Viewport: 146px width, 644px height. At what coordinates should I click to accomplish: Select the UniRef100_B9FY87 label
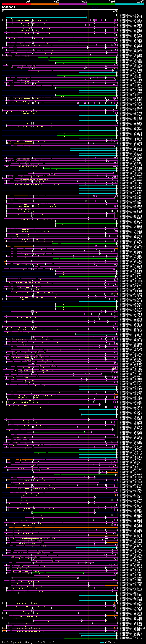(131, 615)
